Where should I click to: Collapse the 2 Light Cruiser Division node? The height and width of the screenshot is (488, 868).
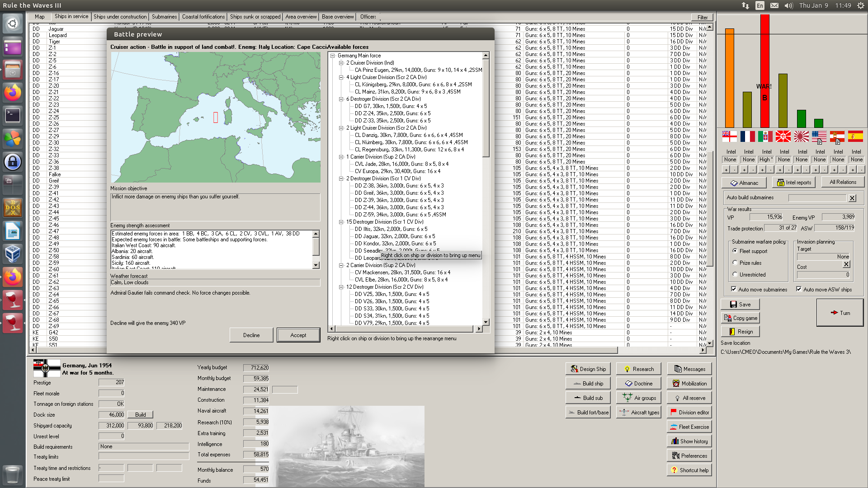coord(341,128)
